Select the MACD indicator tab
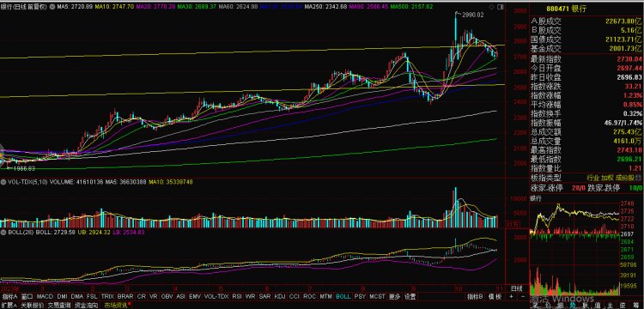The width and height of the screenshot is (644, 309). pyautogui.click(x=45, y=296)
